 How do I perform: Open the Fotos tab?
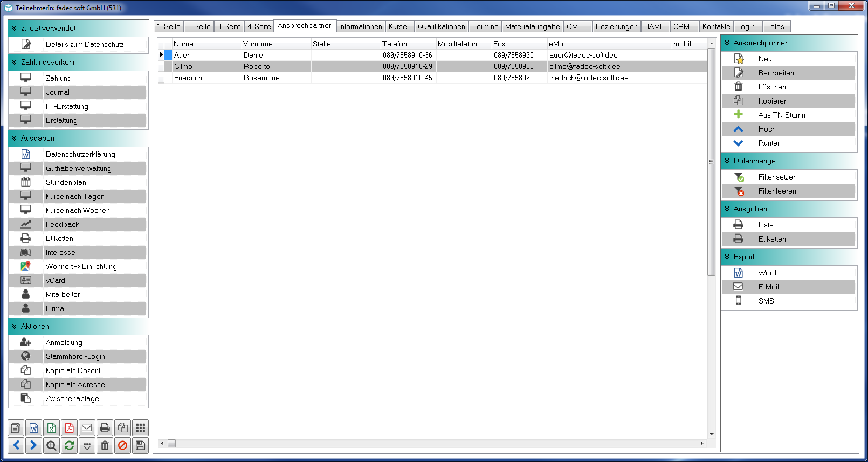point(775,26)
